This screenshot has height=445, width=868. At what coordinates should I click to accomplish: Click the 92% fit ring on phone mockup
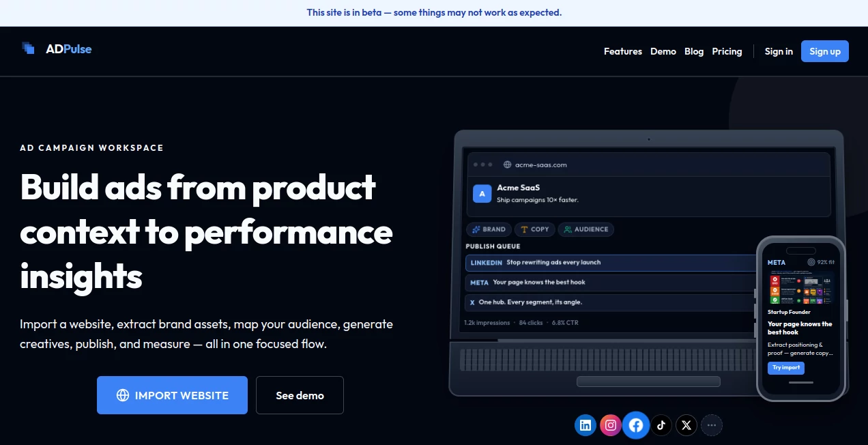click(811, 262)
